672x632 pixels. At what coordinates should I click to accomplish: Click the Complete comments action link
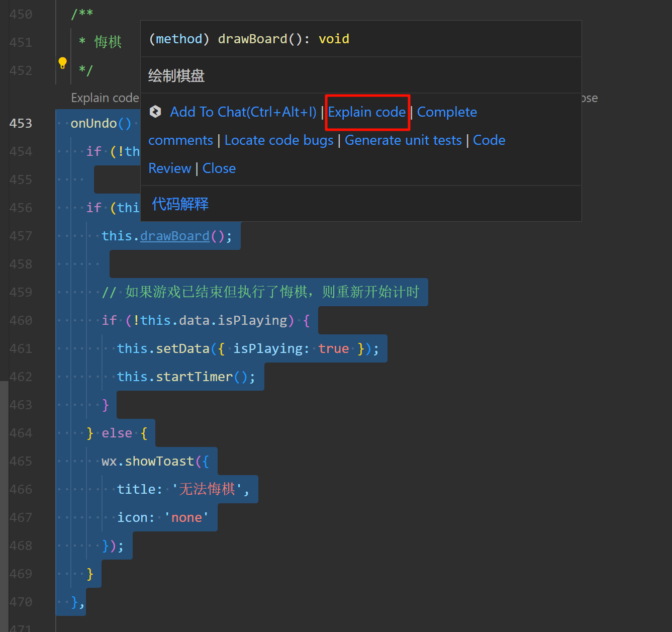coord(446,112)
